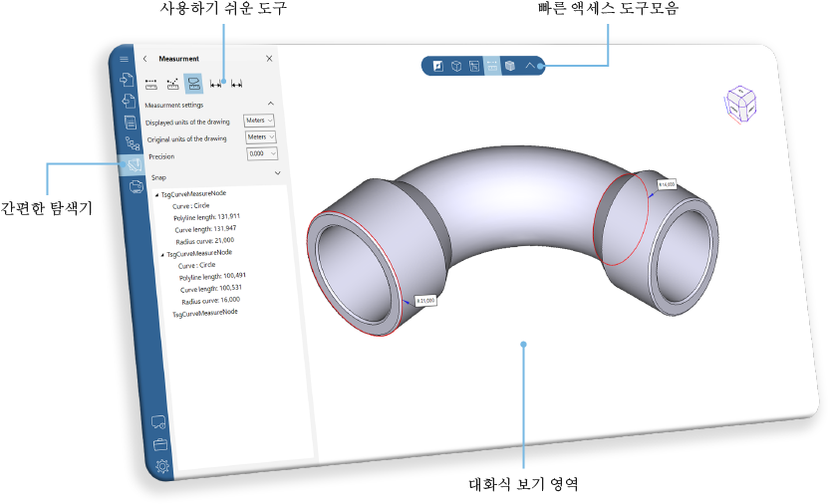Click the Precision label
Image resolution: width=828 pixels, height=504 pixels.
(x=161, y=156)
